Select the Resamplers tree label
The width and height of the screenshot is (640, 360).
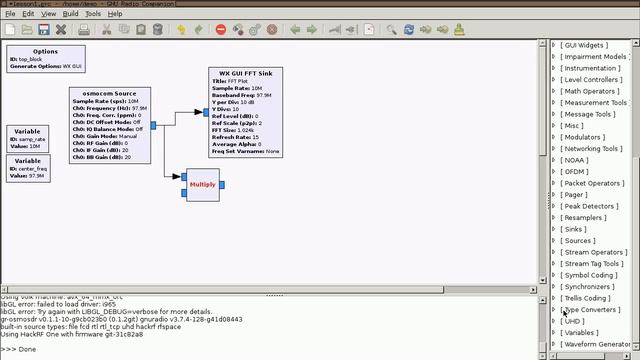(583, 218)
